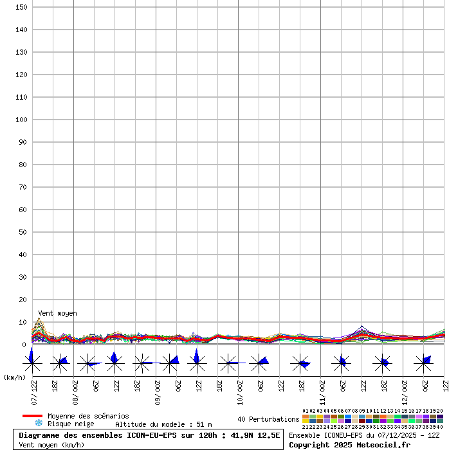Viewport: 476px width, 450px height.
Task: Click the '40 Perturbations' legend label
Action: coord(268,419)
